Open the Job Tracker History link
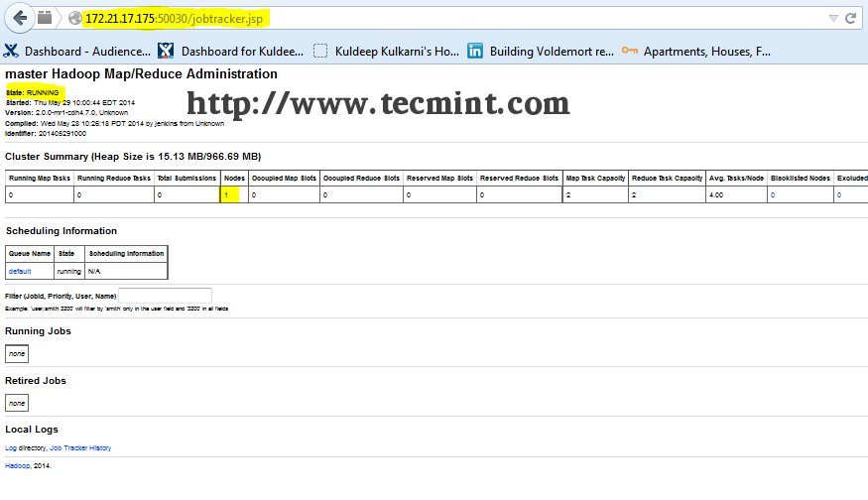 pyautogui.click(x=80, y=448)
